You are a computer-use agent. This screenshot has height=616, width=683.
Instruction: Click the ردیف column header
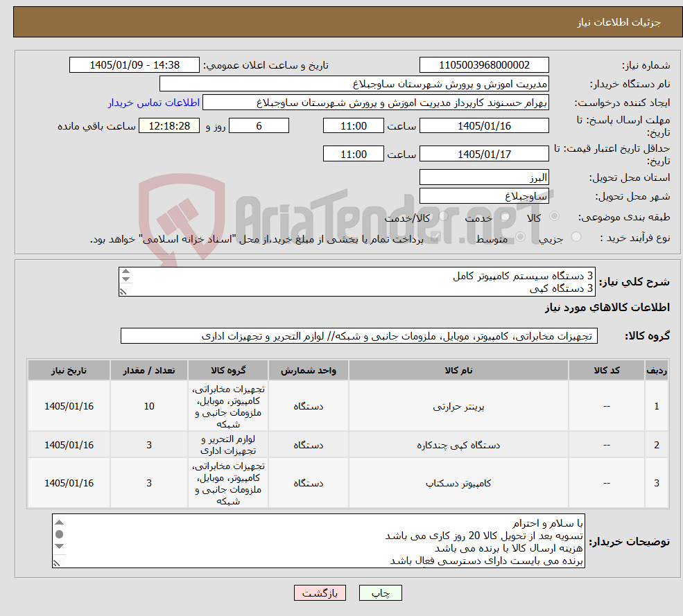pyautogui.click(x=657, y=371)
